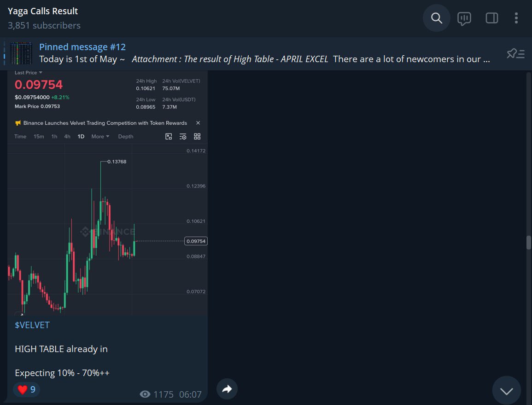Open search in Yaga Calls Result channel
This screenshot has height=405, width=532.
[436, 18]
